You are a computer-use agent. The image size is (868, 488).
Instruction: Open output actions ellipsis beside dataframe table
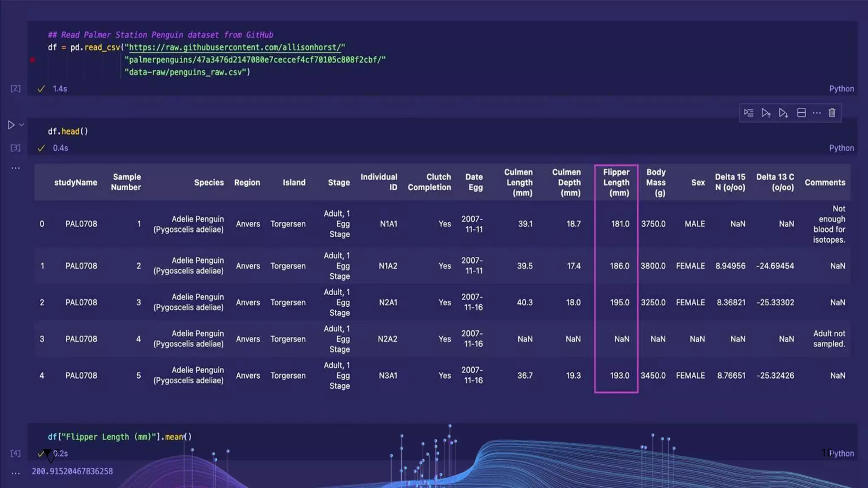(x=16, y=168)
